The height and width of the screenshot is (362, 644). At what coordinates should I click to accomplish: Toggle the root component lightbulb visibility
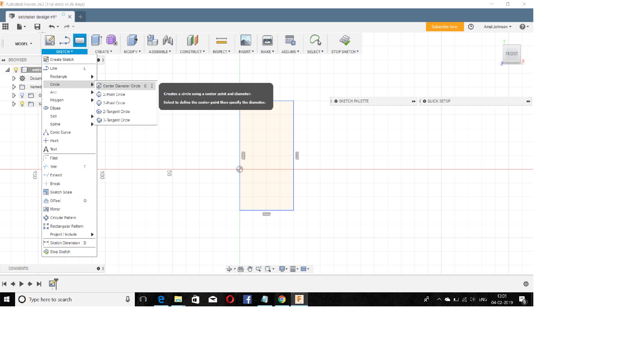tap(16, 70)
